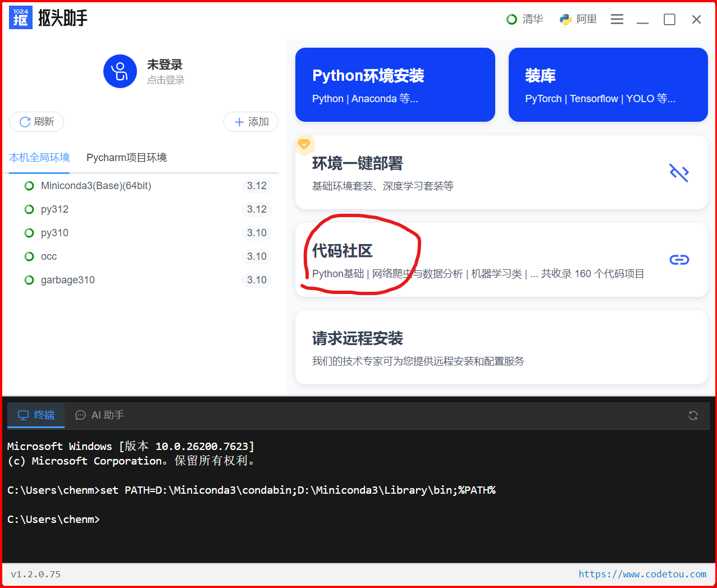Click the PyTorch | Tensorflow | YOLO subtitle
This screenshot has height=588, width=717.
click(600, 99)
